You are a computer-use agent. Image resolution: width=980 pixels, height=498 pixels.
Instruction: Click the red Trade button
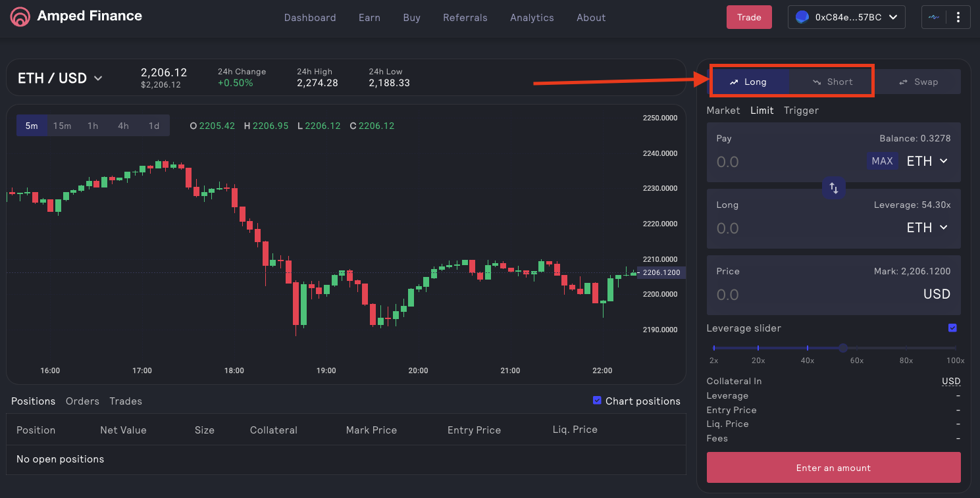tap(749, 17)
